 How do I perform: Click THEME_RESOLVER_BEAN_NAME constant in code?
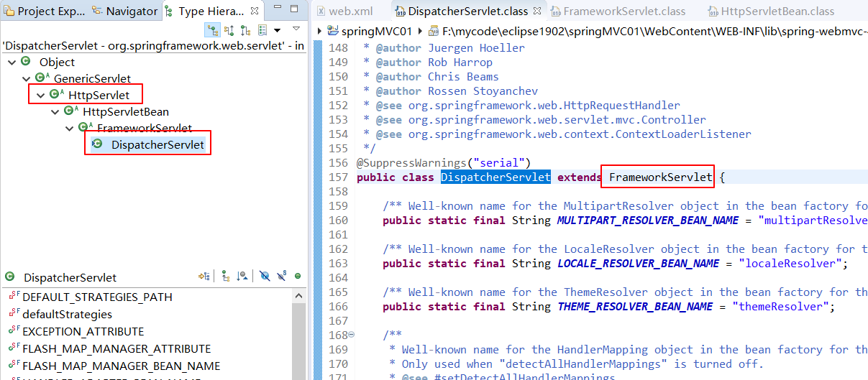[x=635, y=306]
